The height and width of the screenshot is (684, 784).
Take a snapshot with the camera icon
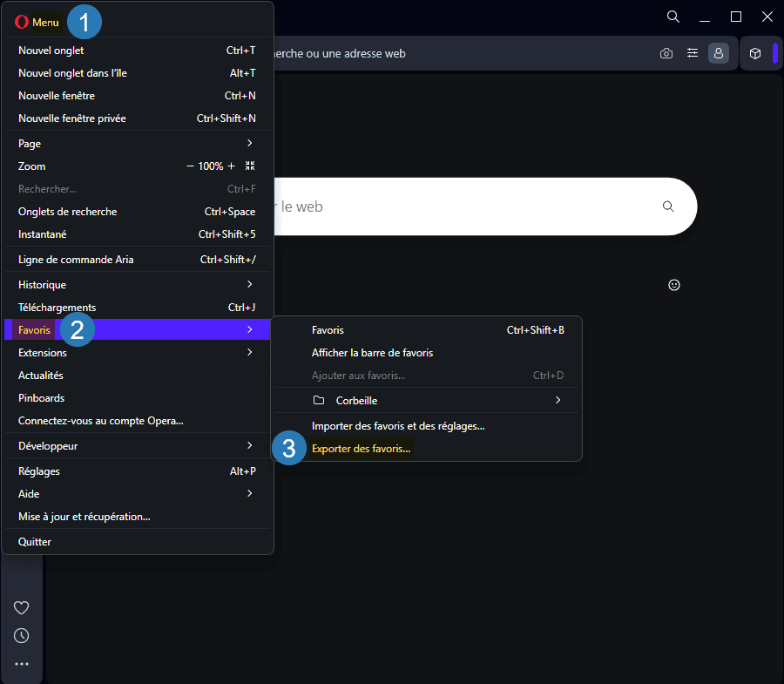666,53
